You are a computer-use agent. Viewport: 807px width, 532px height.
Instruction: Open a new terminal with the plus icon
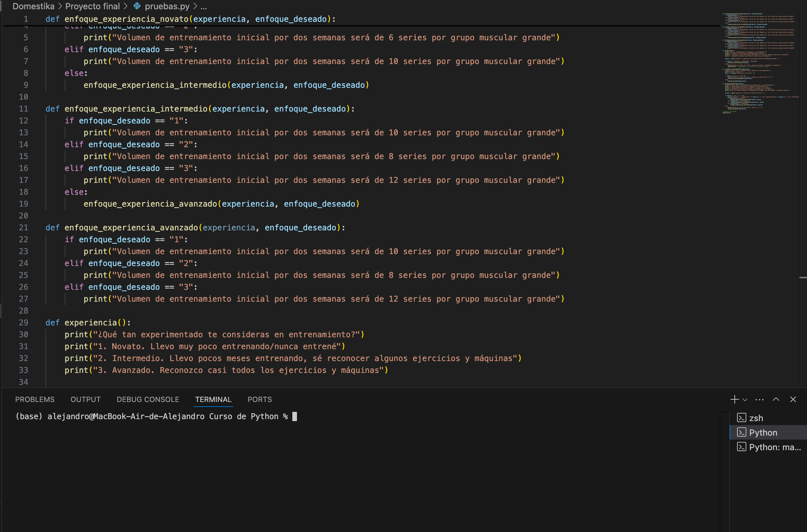734,399
